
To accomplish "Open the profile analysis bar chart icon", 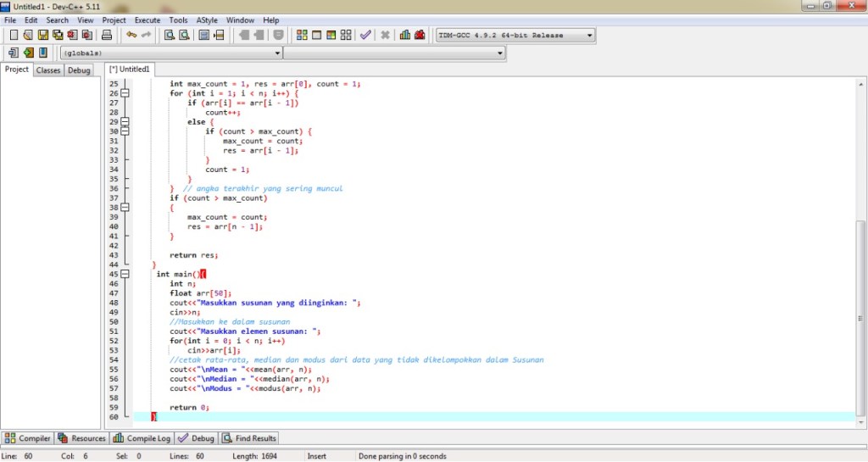I will [405, 36].
